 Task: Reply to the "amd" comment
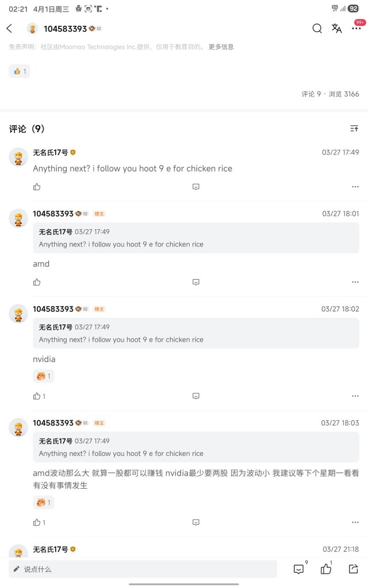click(x=195, y=282)
